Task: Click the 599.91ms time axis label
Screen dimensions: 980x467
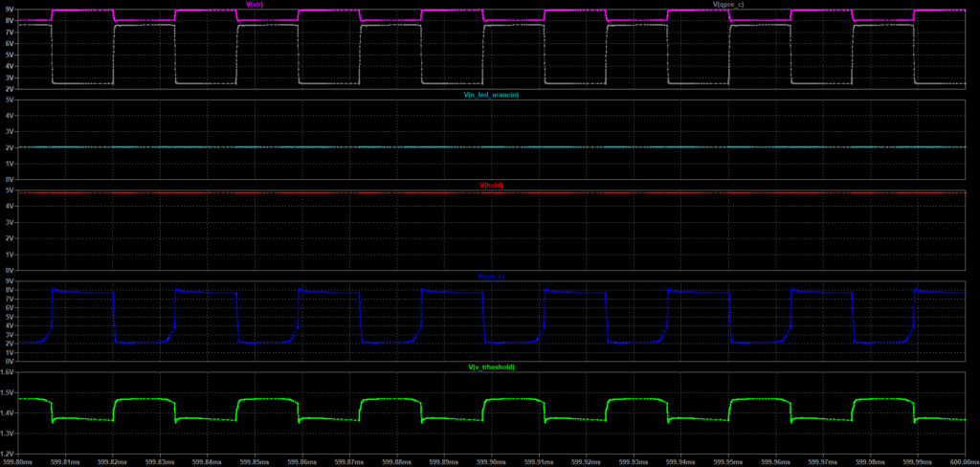Action: (x=540, y=462)
